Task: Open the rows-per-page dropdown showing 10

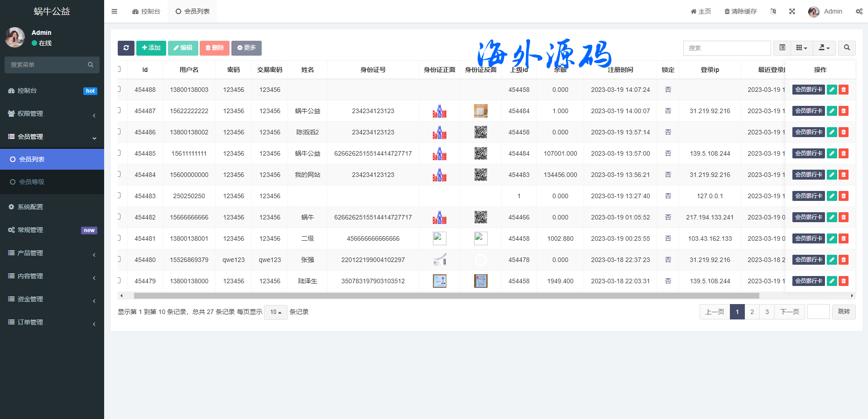Action: (275, 312)
